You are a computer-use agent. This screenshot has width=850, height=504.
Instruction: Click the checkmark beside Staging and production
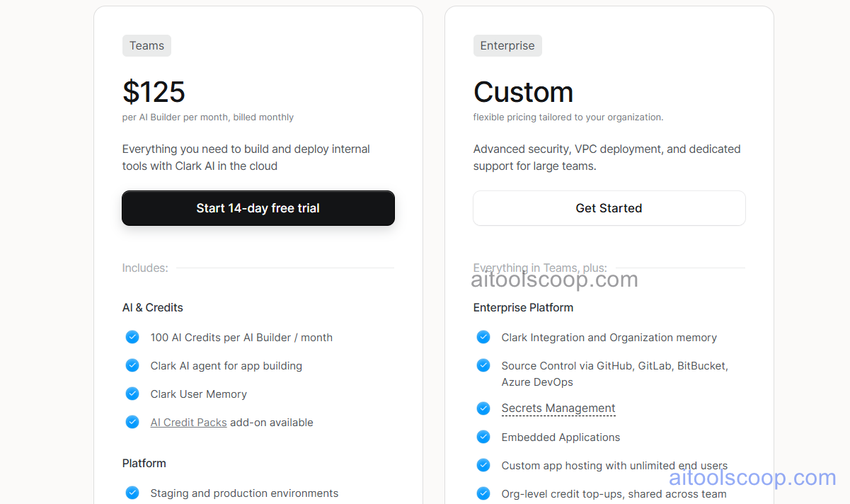point(132,493)
